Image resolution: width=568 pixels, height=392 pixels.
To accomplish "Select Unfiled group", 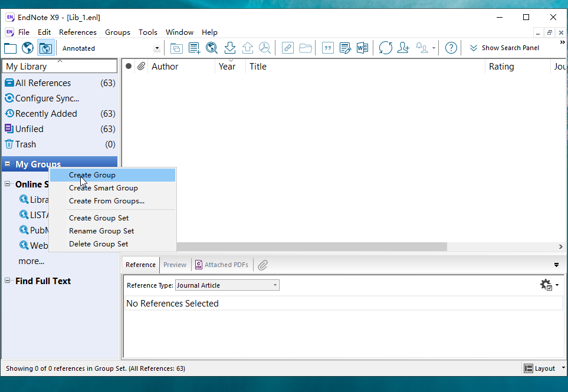I will click(60, 129).
